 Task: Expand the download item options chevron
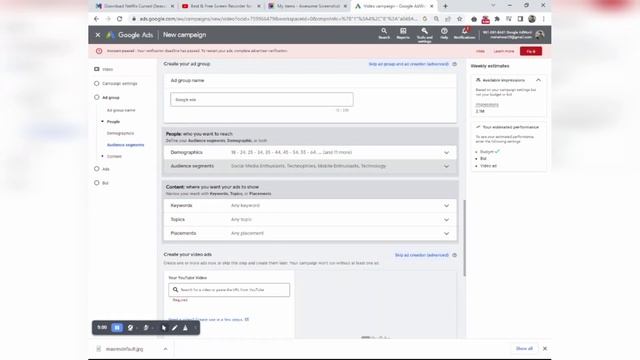click(x=165, y=349)
